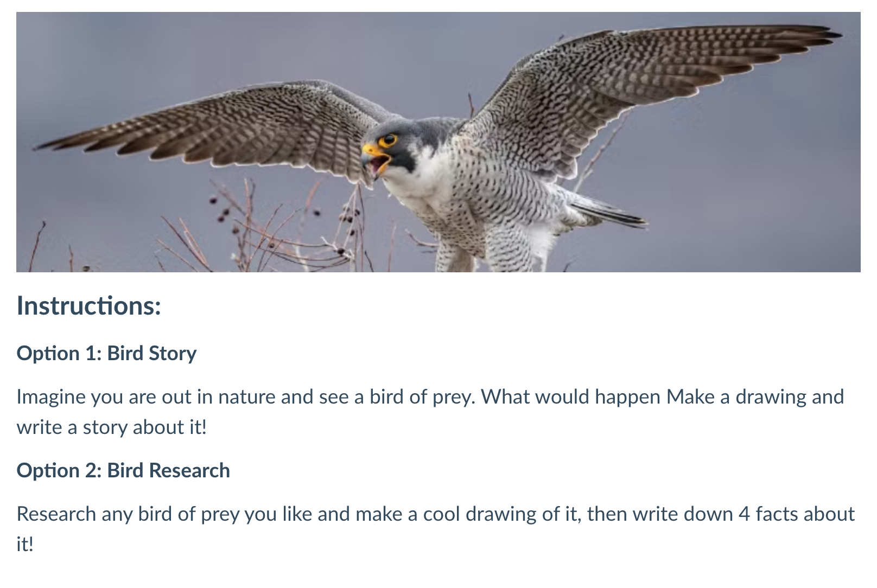
Task: Click the text 'write a story about it!'
Action: (112, 427)
